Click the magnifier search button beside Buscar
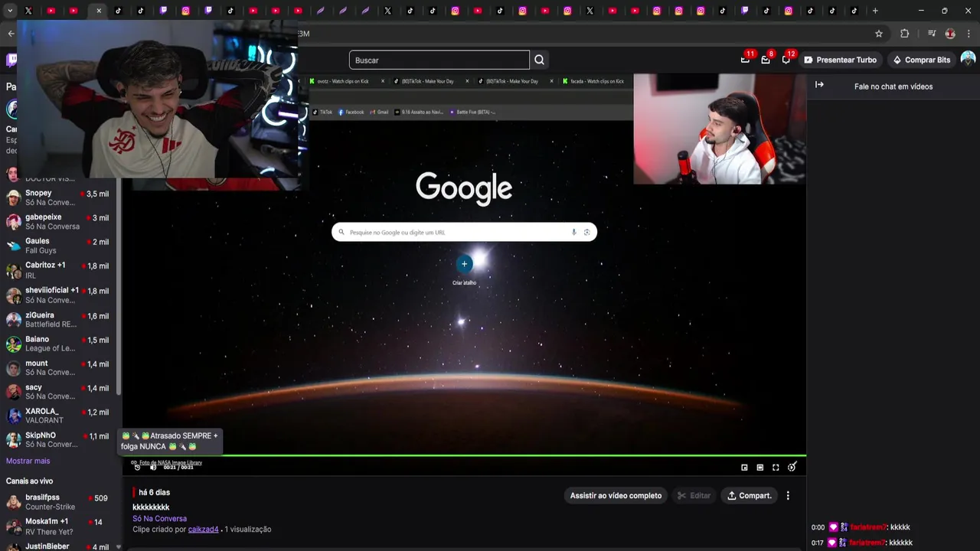The height and width of the screenshot is (551, 980). point(540,60)
